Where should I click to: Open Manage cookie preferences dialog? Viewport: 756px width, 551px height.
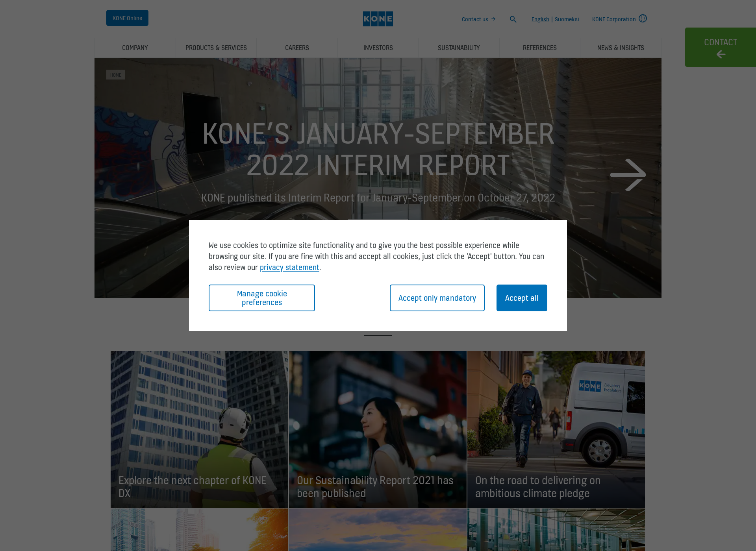coord(261,298)
